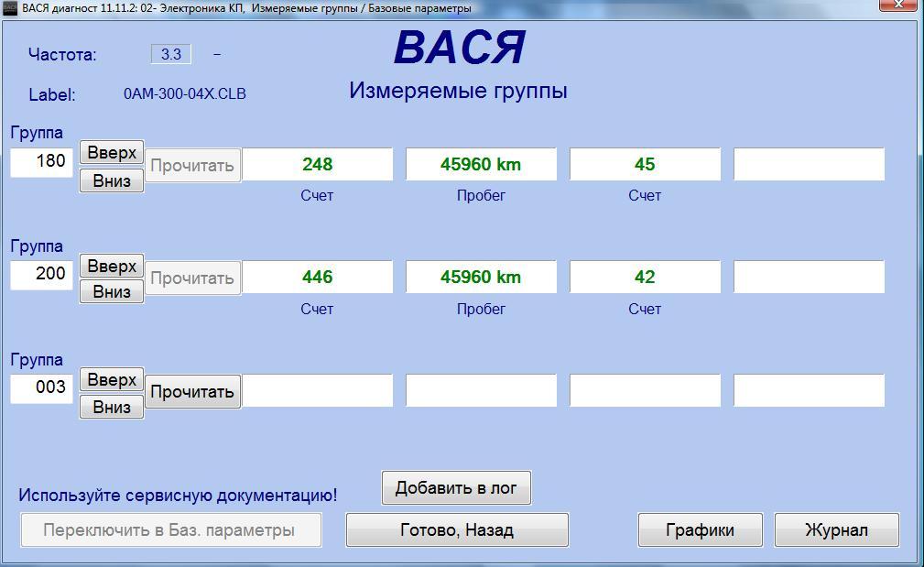Click the first Счет label in group 180
The height and width of the screenshot is (567, 924).
click(x=317, y=196)
